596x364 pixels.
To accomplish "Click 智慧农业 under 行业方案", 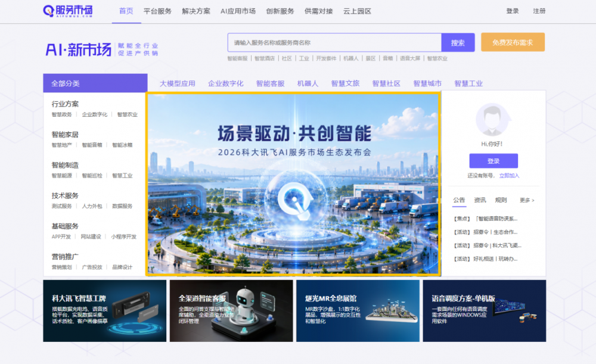I will pyautogui.click(x=128, y=114).
